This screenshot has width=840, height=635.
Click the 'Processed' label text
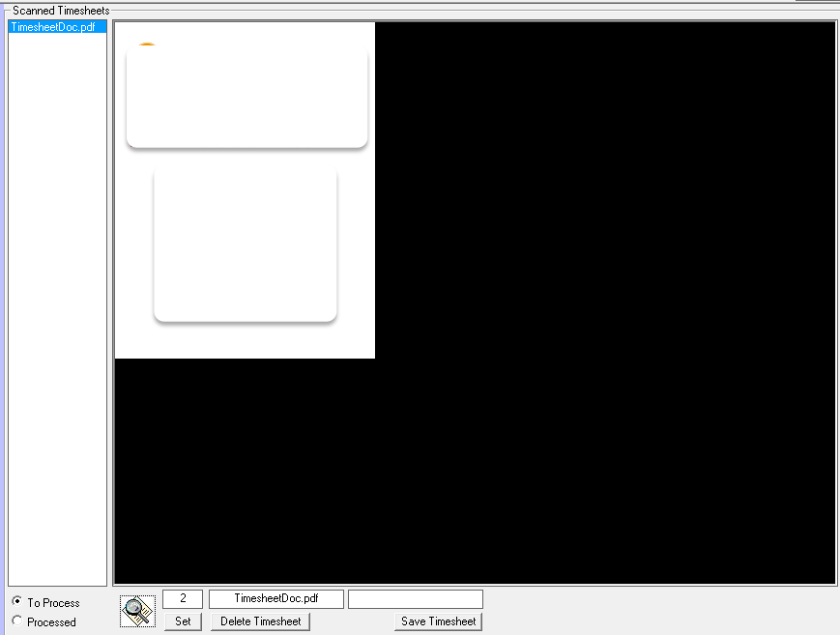click(51, 622)
